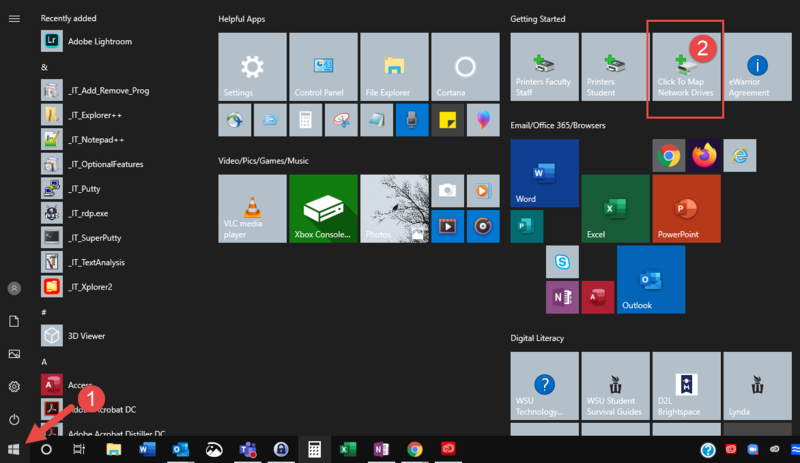Click the Windows Start button
This screenshot has width=800, height=463.
14,450
